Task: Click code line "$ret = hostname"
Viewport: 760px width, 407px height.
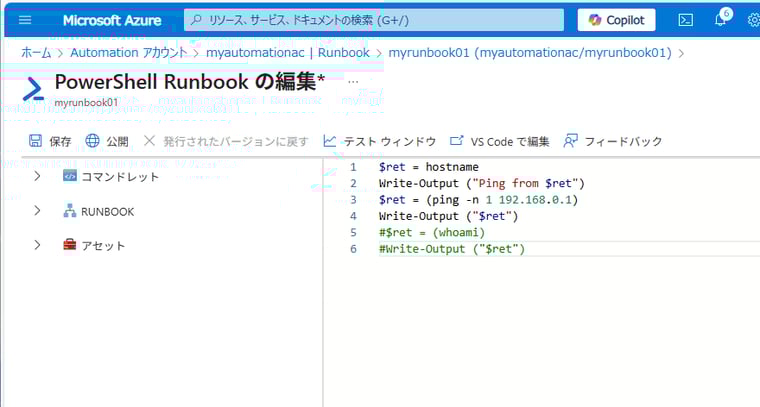Action: point(429,167)
